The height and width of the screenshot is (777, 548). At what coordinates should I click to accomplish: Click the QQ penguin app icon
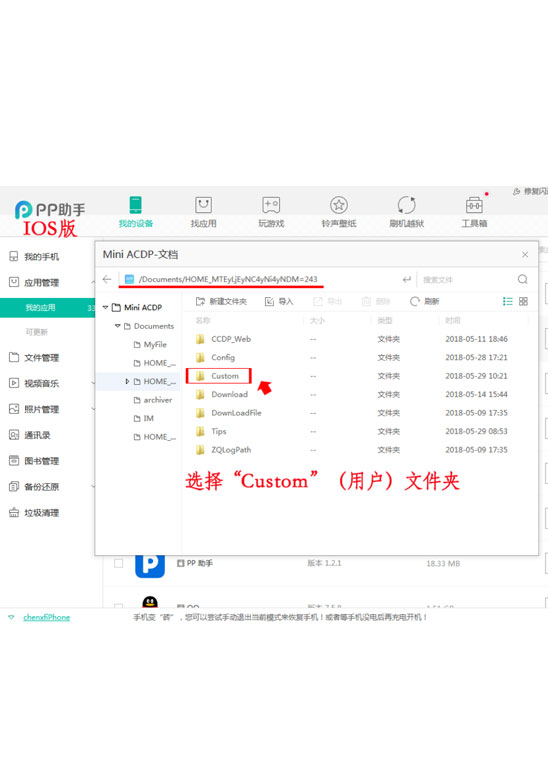coord(150,602)
